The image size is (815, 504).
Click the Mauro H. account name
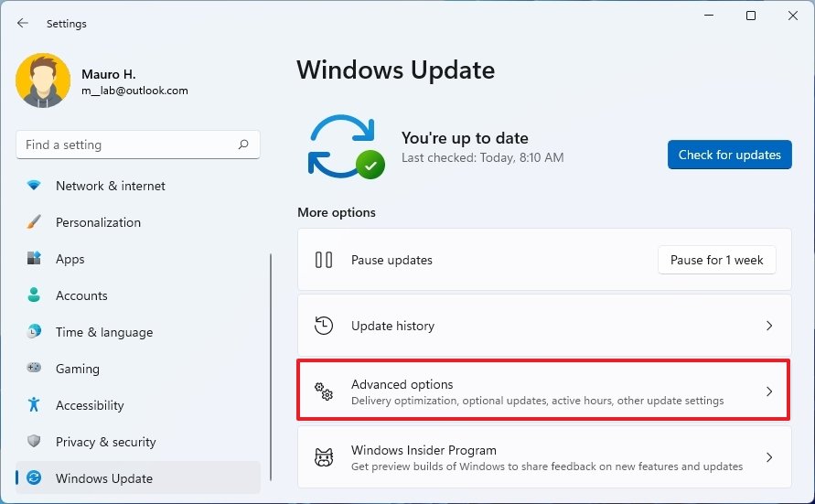108,74
